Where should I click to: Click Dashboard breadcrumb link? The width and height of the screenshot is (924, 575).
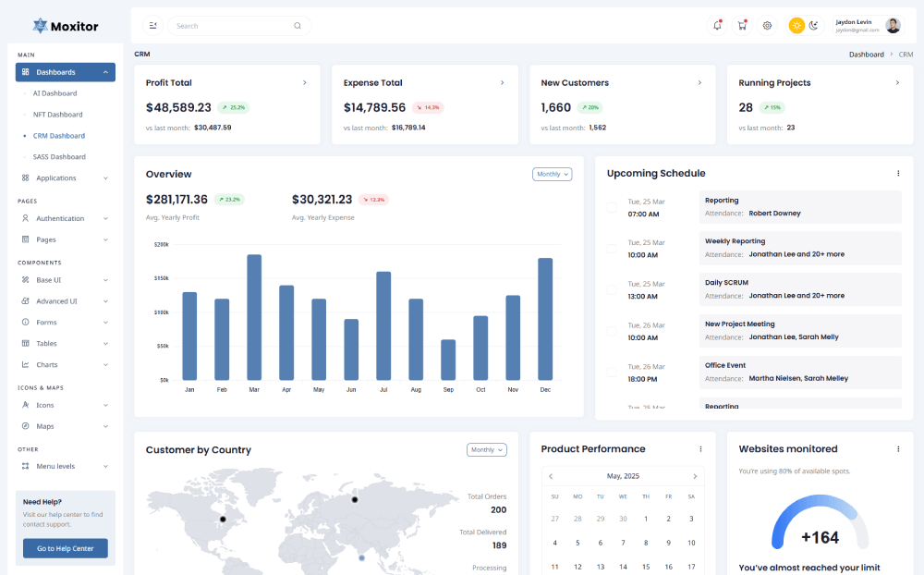(x=867, y=55)
